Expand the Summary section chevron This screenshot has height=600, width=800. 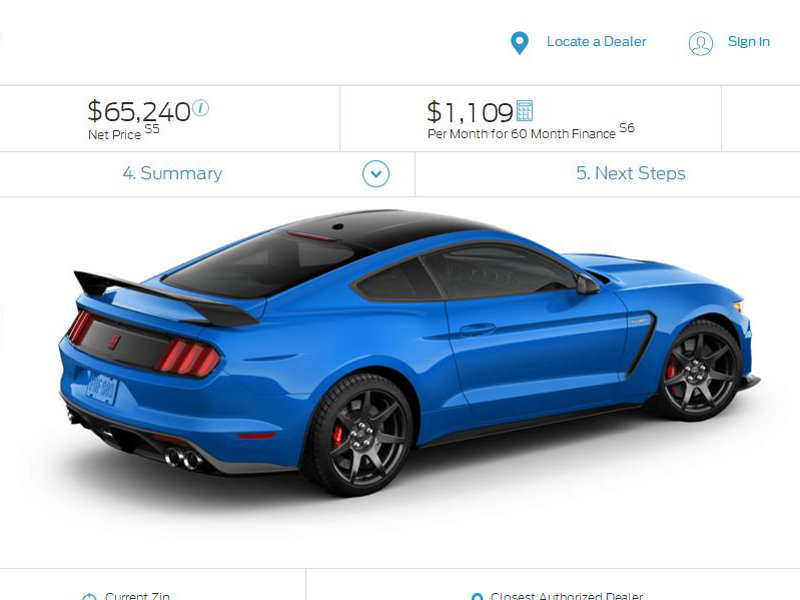coord(376,174)
